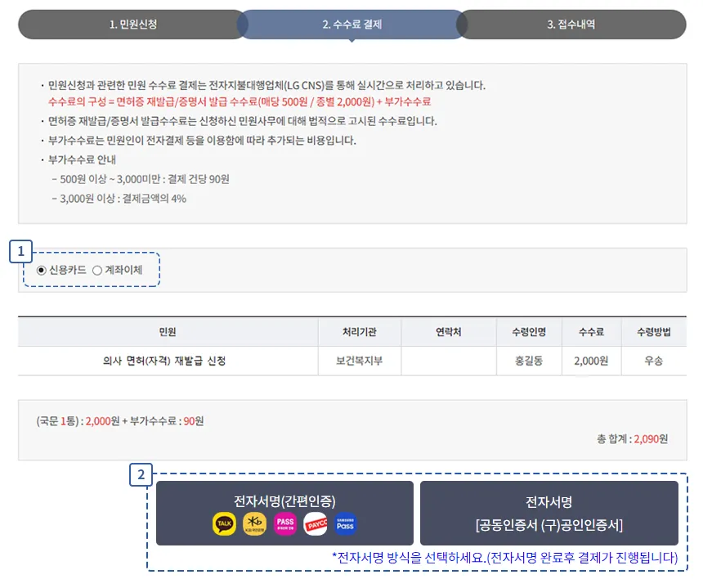703x588 pixels.
Task: Click the 총 합계 2,090원 total amount
Action: pyautogui.click(x=632, y=439)
